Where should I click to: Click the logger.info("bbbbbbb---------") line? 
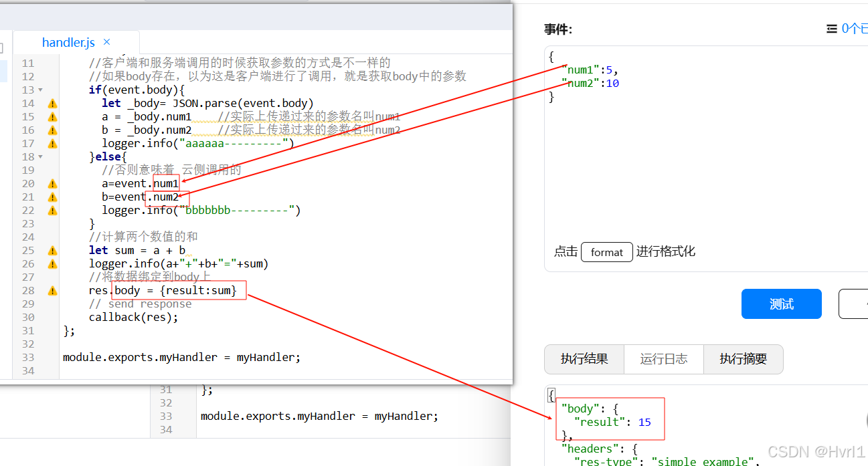tap(201, 210)
